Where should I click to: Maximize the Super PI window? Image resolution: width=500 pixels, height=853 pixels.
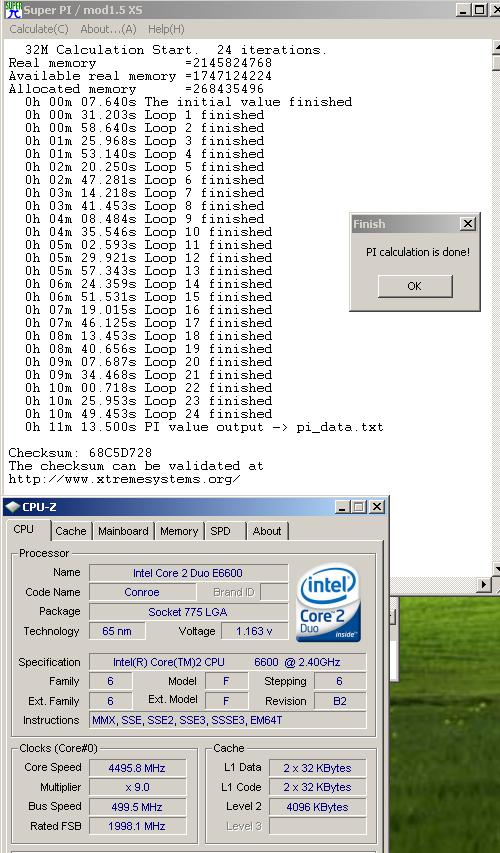point(479,9)
